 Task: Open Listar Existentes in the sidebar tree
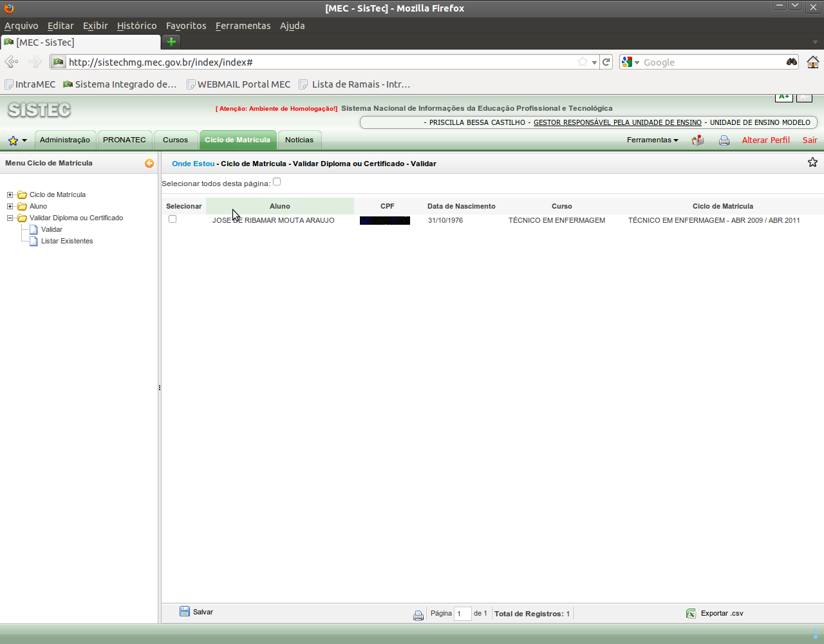67,241
